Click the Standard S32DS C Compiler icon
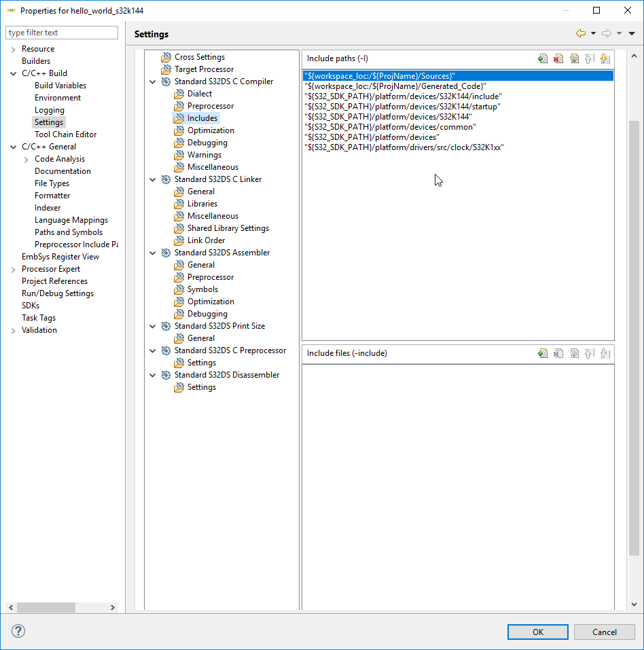 click(x=166, y=82)
